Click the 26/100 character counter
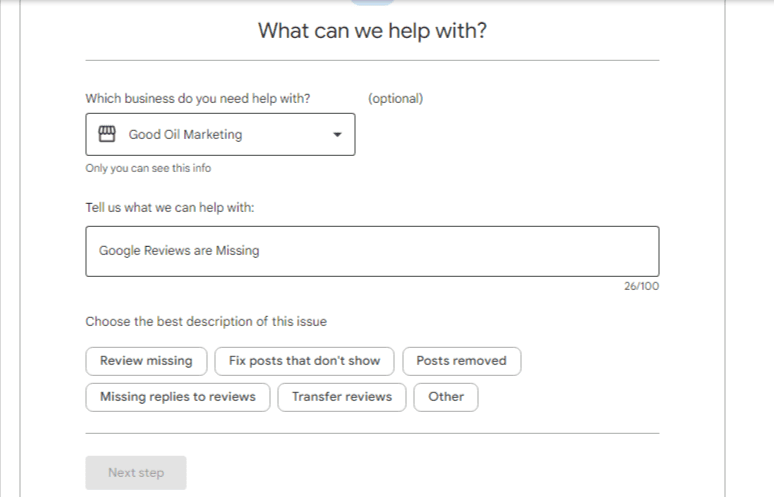The image size is (774, 497). coord(641,286)
